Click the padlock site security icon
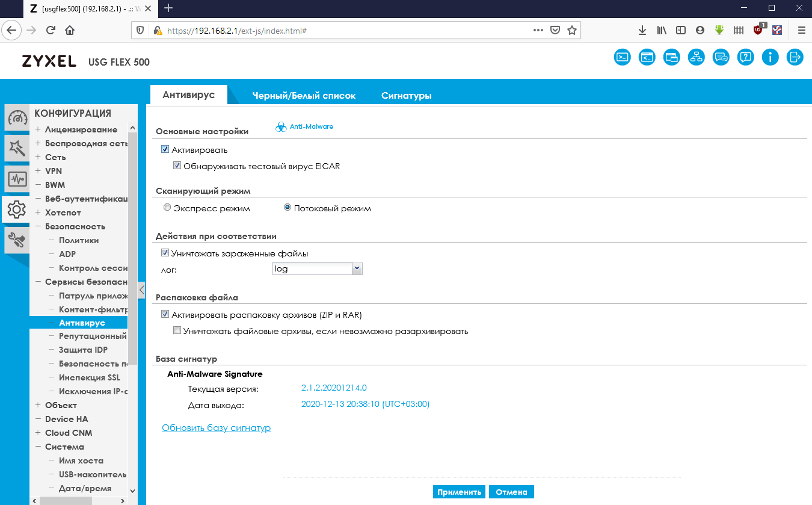 [158, 30]
